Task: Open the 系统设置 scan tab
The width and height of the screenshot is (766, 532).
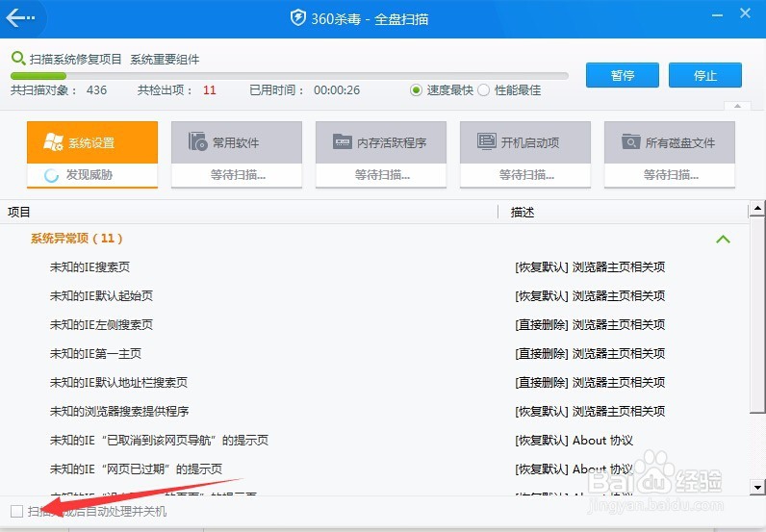Action: [x=92, y=154]
